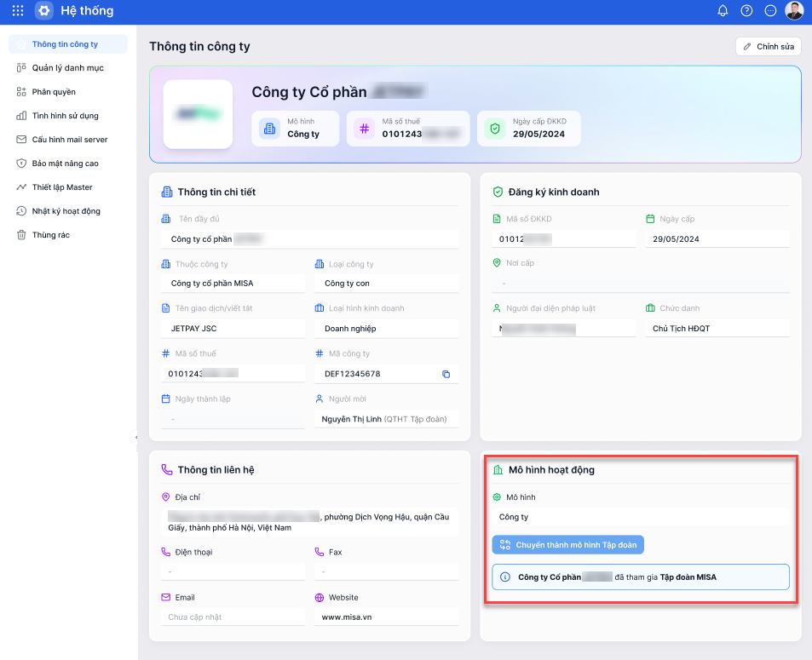This screenshot has height=660, width=812.
Task: Click the company logo thumbnail
Action: tap(198, 114)
